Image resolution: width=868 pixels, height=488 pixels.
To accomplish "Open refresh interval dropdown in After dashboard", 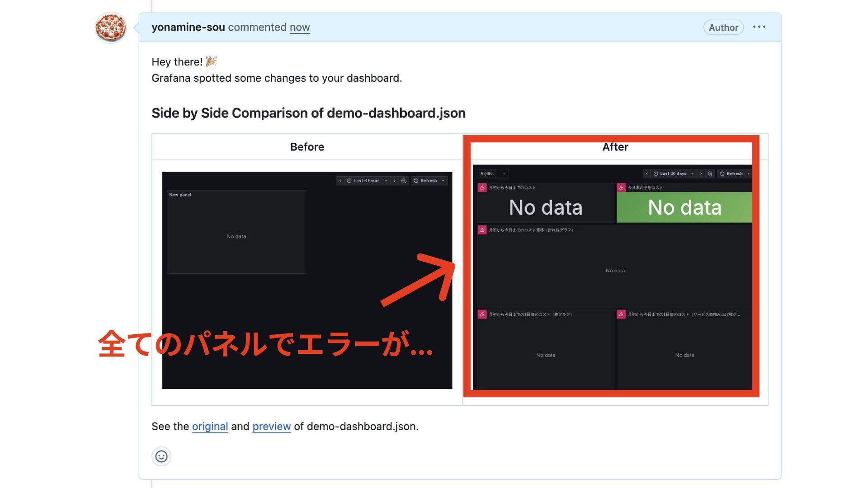I will 749,174.
